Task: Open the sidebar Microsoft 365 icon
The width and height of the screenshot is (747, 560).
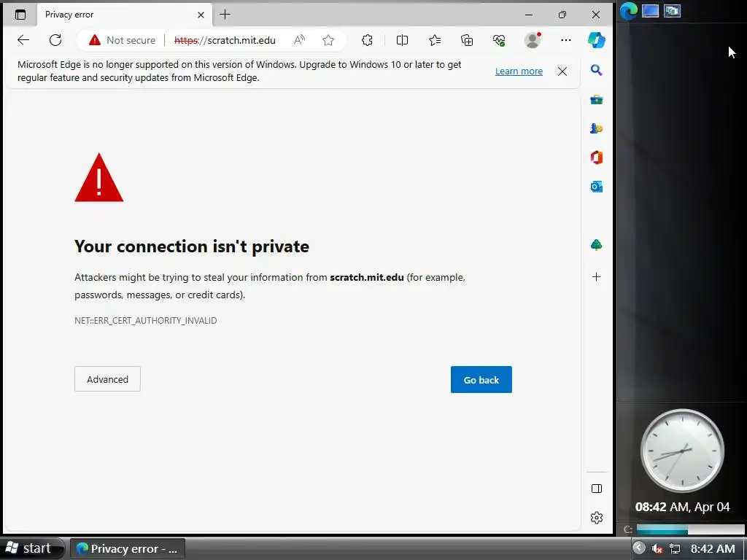Action: 597,157
